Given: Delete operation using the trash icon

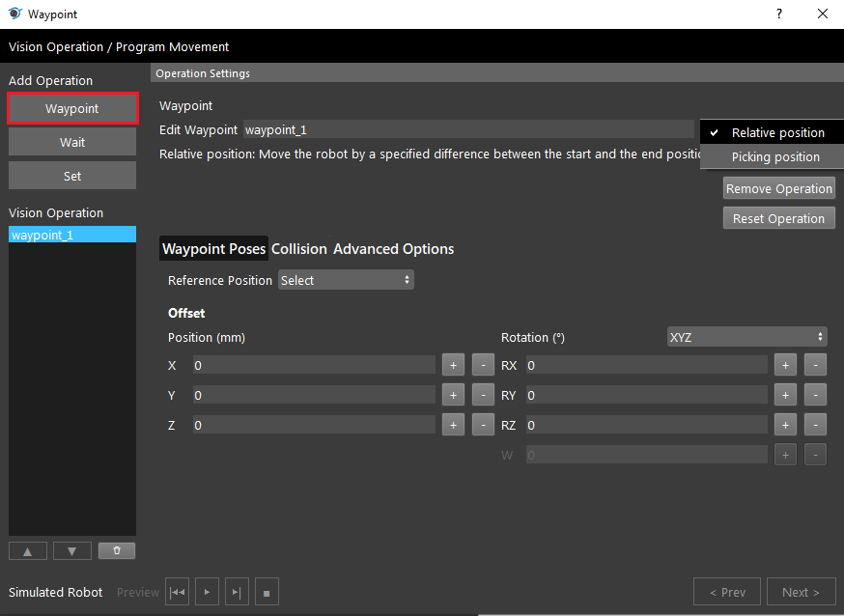Looking at the screenshot, I should point(117,551).
